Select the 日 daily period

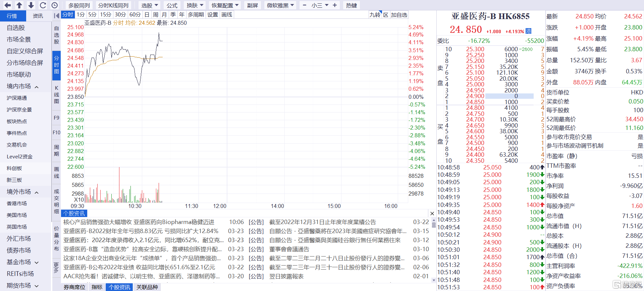[147, 15]
